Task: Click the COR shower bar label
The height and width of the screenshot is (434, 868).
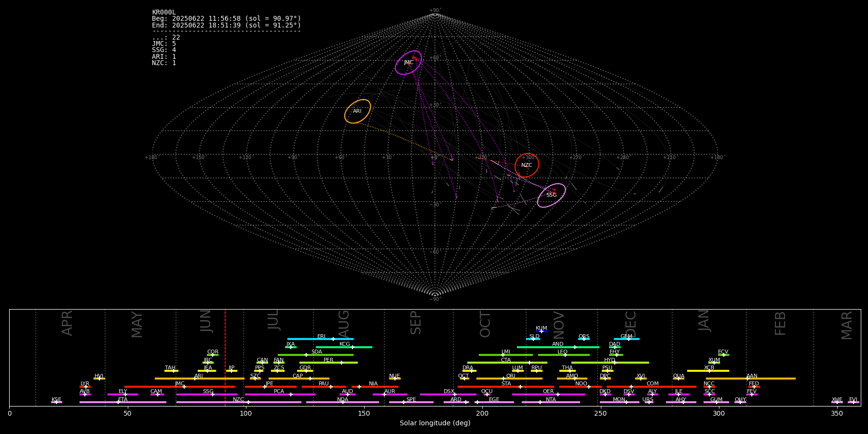Action: point(213,352)
